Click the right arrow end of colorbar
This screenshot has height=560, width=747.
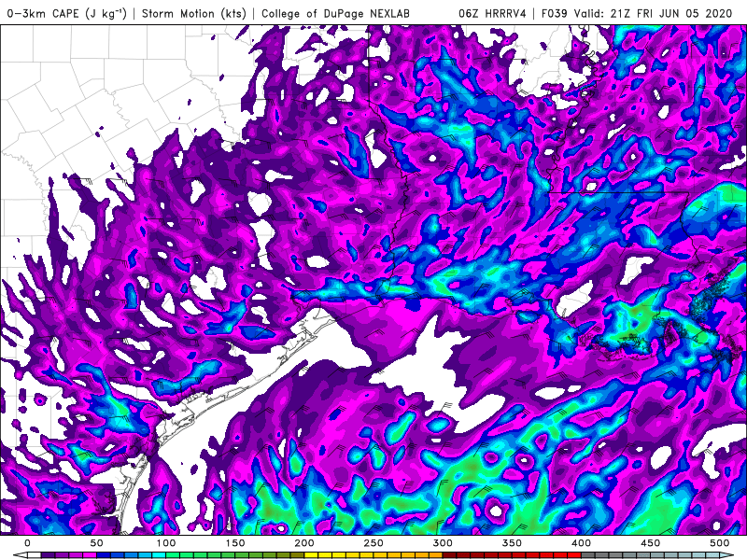click(726, 555)
